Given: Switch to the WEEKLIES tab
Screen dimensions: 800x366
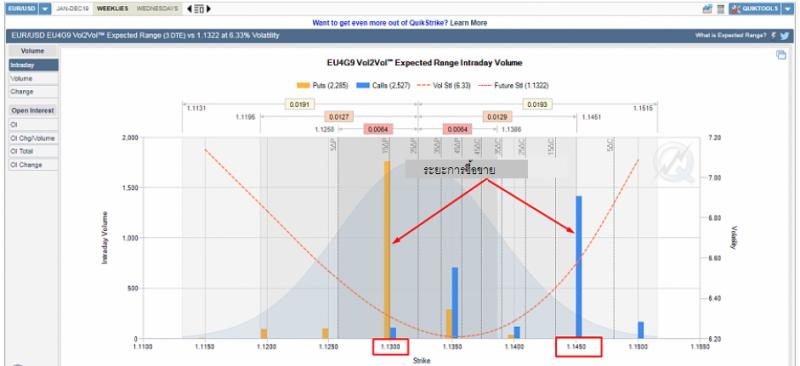Looking at the screenshot, I should click(113, 9).
